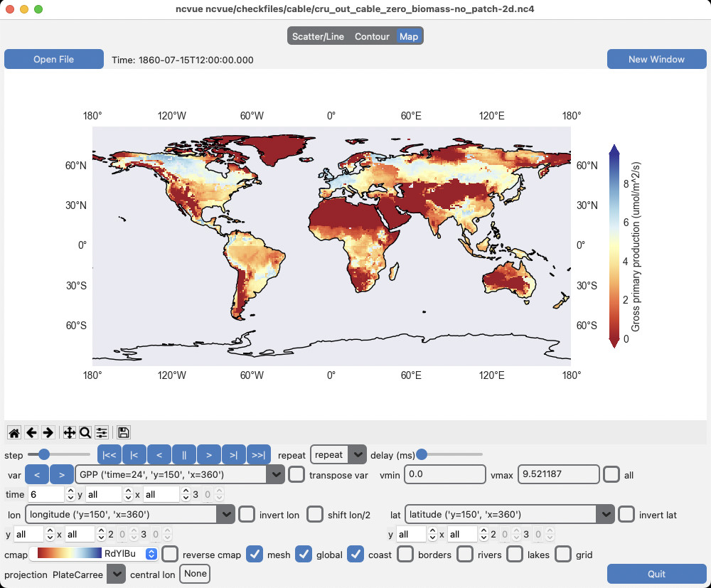
Task: Toggle the invert lat checkbox
Action: pyautogui.click(x=626, y=515)
